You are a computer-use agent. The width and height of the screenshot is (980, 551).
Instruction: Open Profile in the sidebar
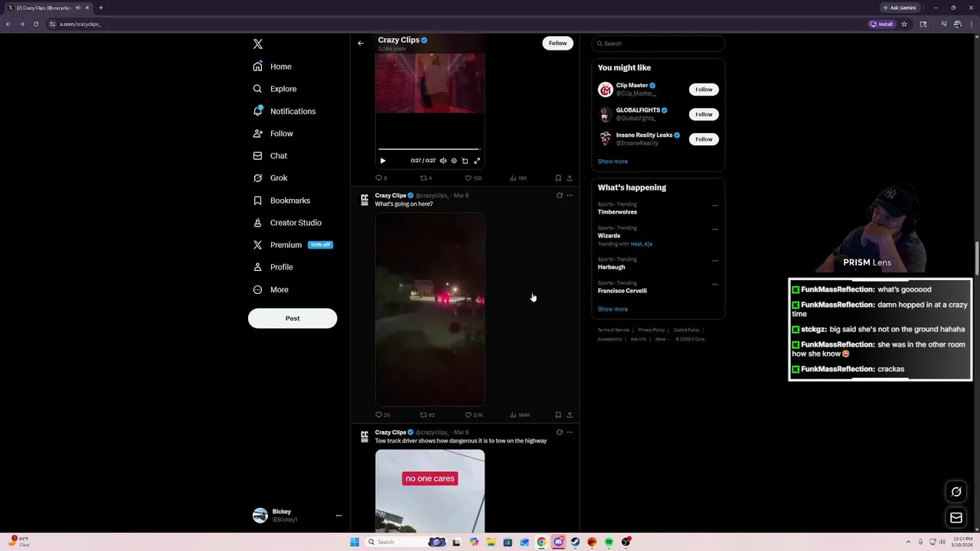[x=273, y=267]
